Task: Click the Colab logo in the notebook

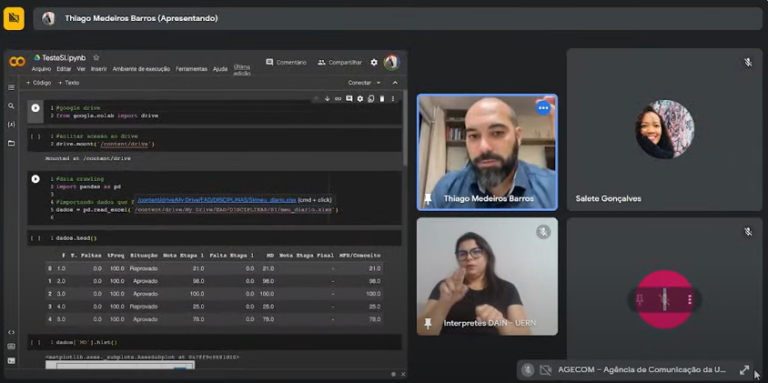Action: 17,62
